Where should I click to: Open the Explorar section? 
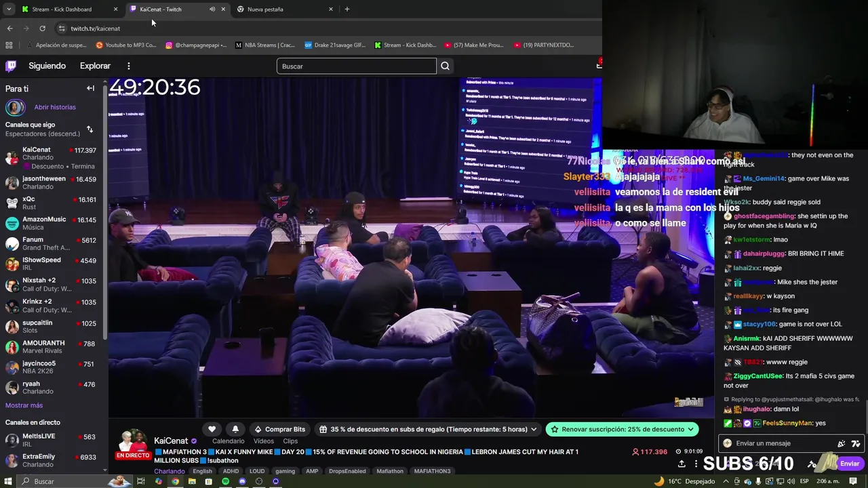pos(95,66)
